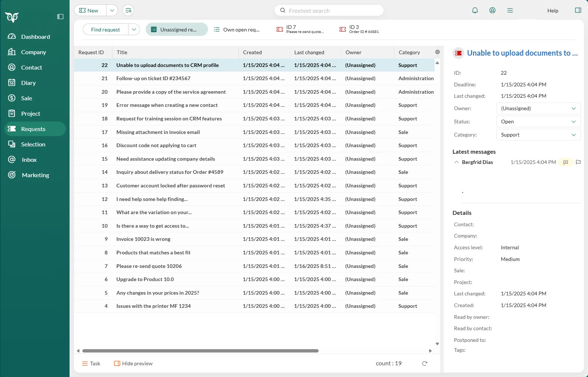588x377 pixels.
Task: Open the user profile icon
Action: (492, 11)
